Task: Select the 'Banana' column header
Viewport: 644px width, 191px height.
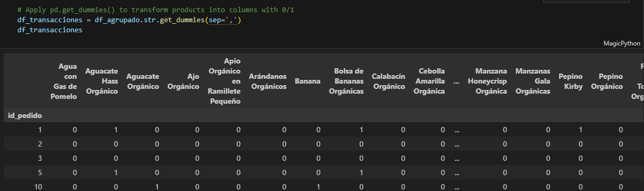Action: pos(308,81)
